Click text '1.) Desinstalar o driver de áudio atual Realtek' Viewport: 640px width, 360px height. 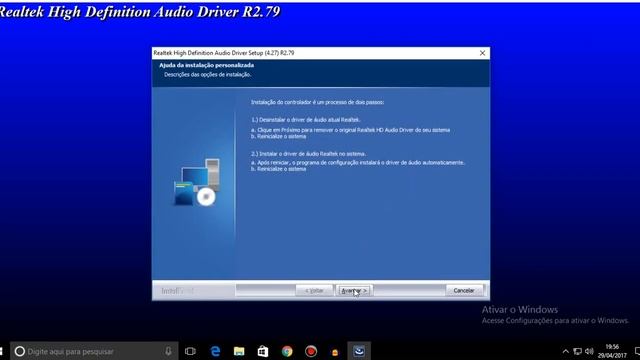(306, 120)
